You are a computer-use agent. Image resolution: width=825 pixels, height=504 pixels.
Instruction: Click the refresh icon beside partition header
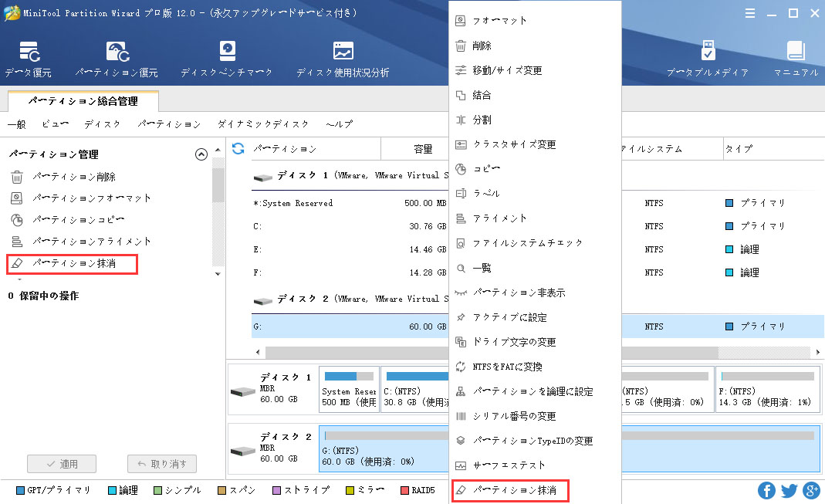click(238, 148)
